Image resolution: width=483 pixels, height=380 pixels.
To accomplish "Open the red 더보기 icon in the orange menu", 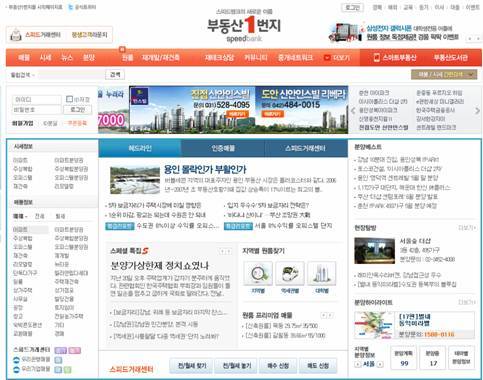I will click(x=327, y=58).
